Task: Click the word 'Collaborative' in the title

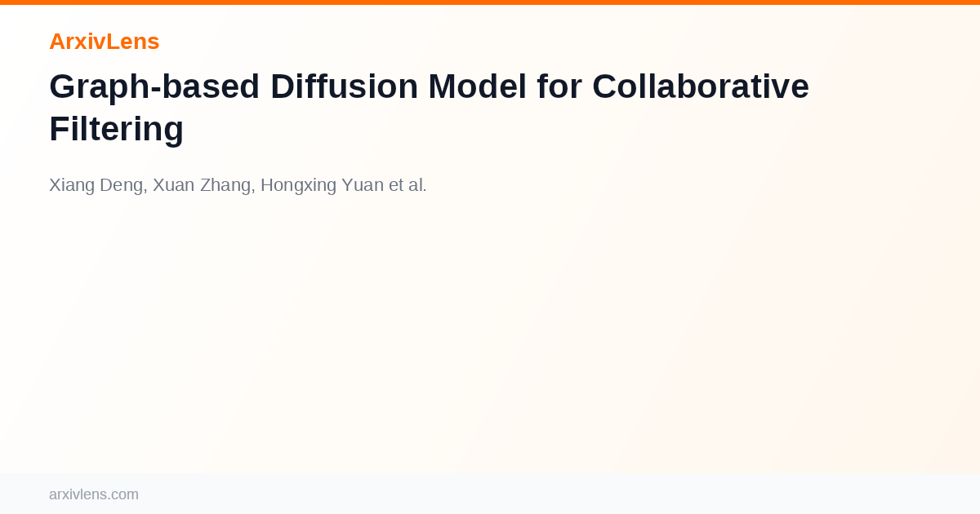Action: pyautogui.click(x=701, y=86)
